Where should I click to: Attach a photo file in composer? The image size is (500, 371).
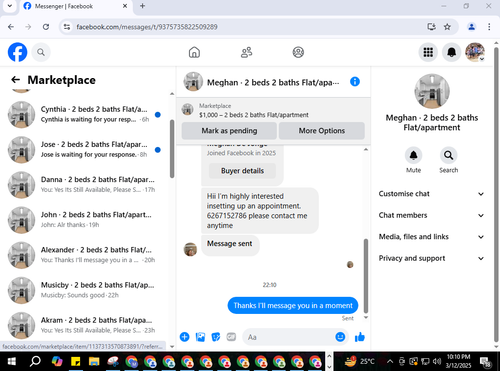[200, 337]
